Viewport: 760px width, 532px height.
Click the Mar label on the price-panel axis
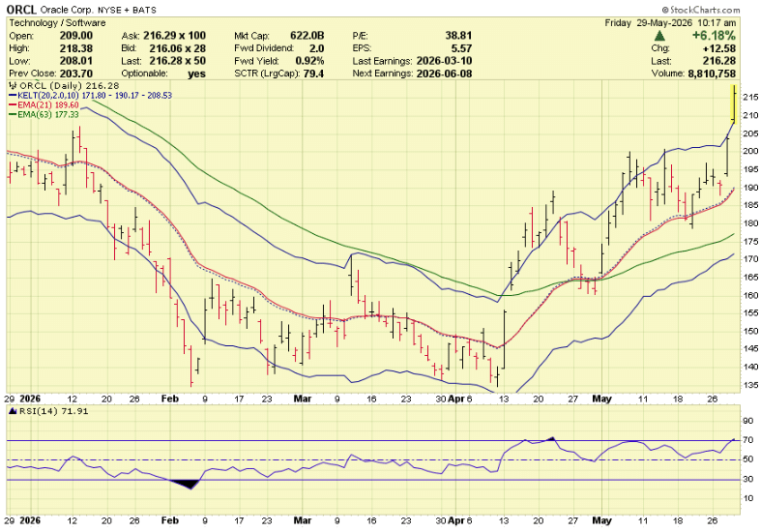(x=303, y=399)
